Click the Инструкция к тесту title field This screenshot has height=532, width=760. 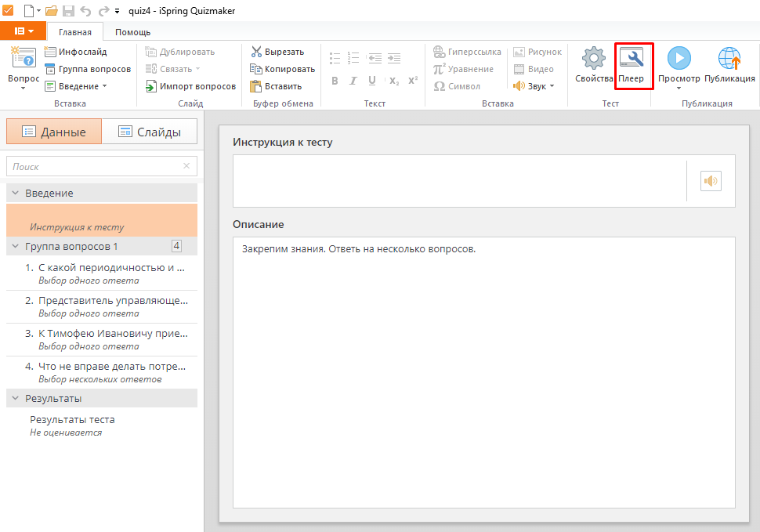point(459,181)
